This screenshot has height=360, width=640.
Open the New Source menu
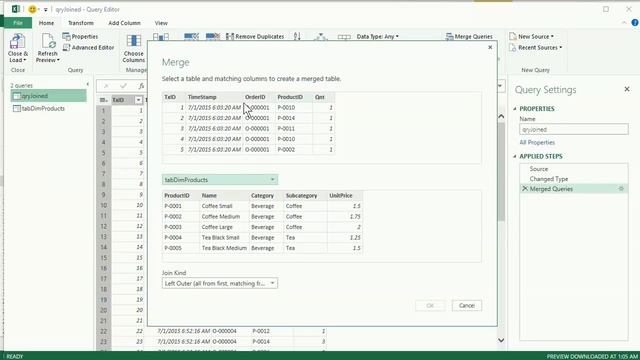click(x=531, y=36)
